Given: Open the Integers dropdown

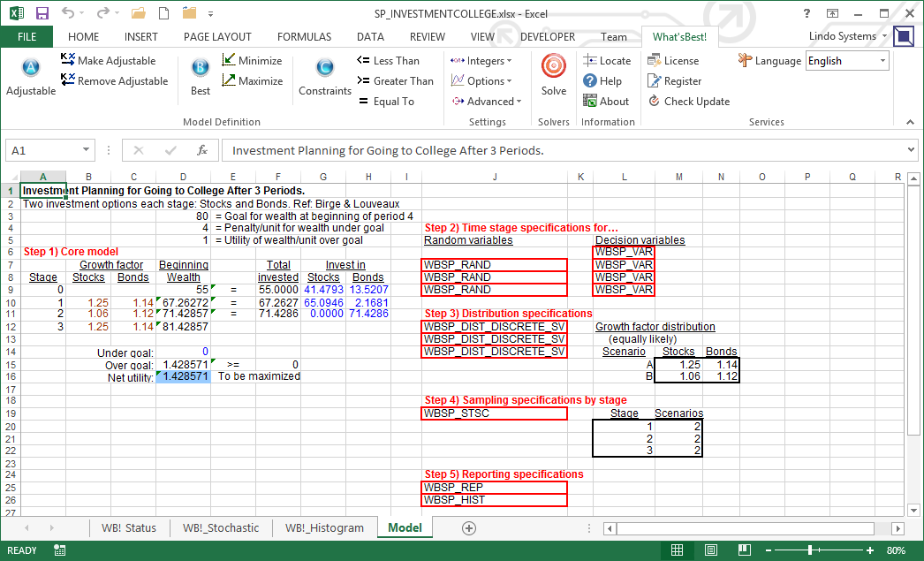Looking at the screenshot, I should click(481, 61).
